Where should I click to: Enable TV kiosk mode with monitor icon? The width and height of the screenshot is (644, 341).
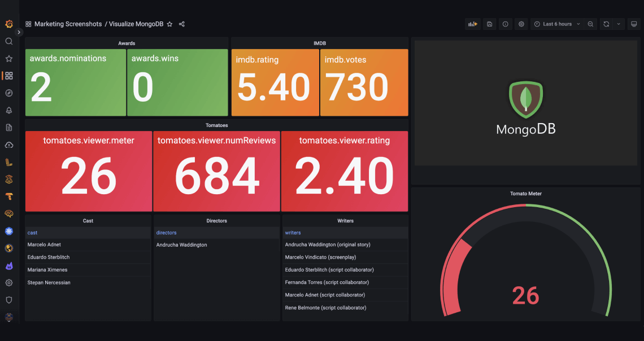[634, 24]
